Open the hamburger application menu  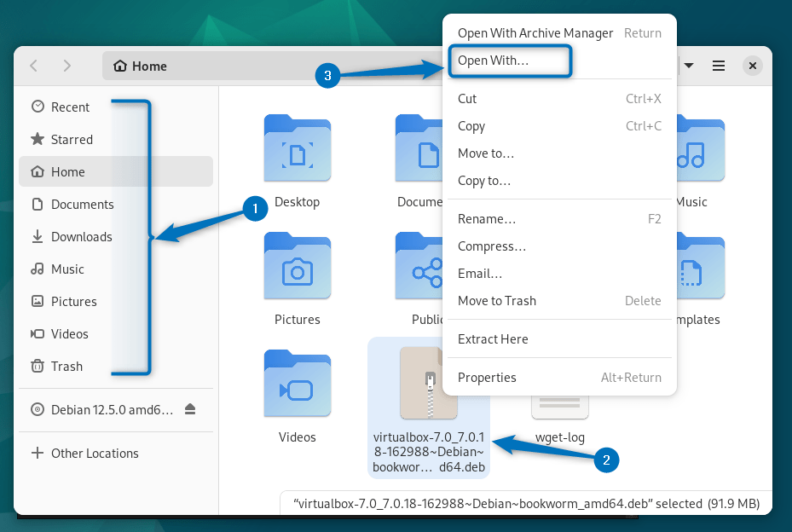(x=718, y=66)
